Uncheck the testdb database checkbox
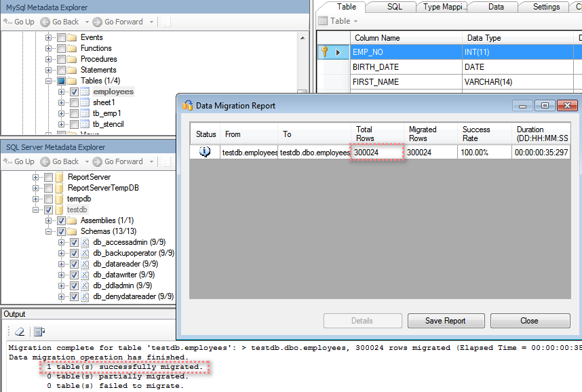Image resolution: width=582 pixels, height=392 pixels. pos(49,210)
